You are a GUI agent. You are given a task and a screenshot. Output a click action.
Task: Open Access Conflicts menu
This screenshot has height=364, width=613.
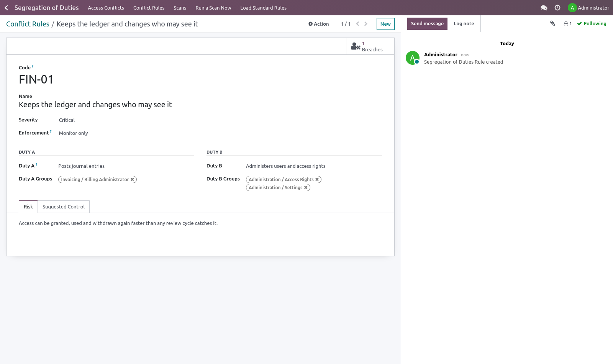(x=106, y=8)
